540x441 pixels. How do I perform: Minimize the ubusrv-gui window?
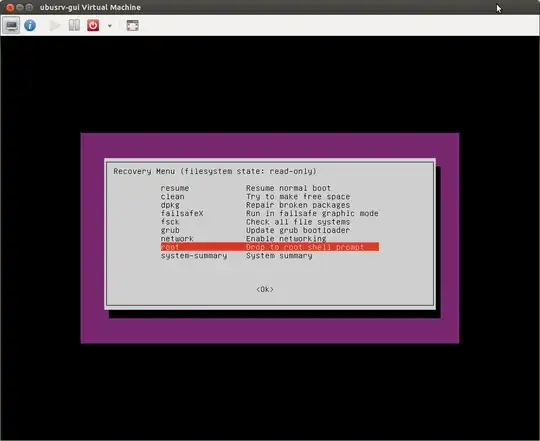tap(20, 7)
